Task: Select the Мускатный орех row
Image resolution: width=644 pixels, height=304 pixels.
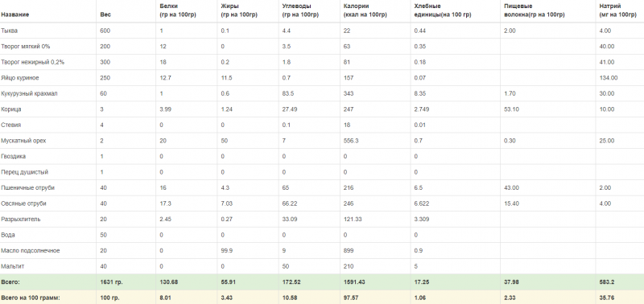Action: (x=322, y=141)
